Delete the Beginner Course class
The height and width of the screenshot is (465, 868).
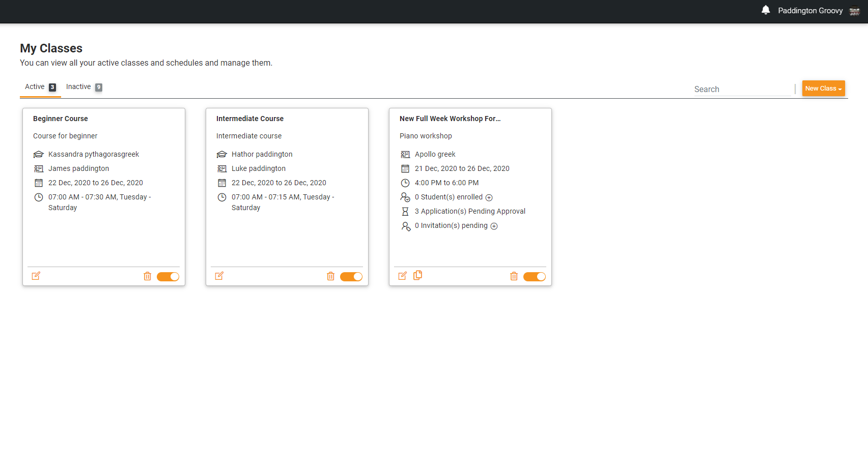tap(147, 276)
